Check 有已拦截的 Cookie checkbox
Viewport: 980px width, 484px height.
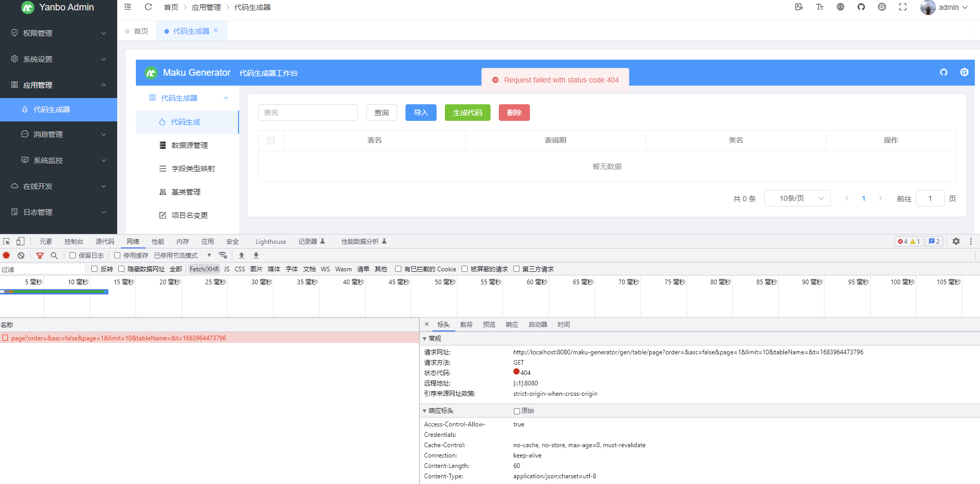point(398,269)
